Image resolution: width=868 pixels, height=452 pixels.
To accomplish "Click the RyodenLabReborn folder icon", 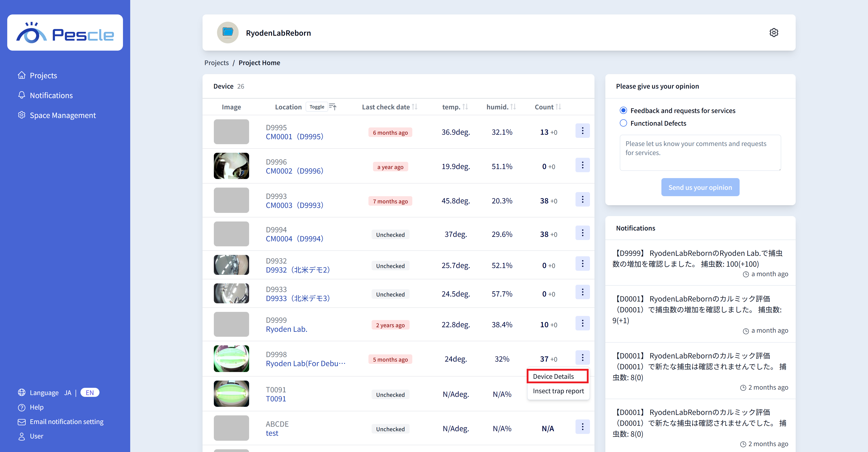I will coord(228,33).
